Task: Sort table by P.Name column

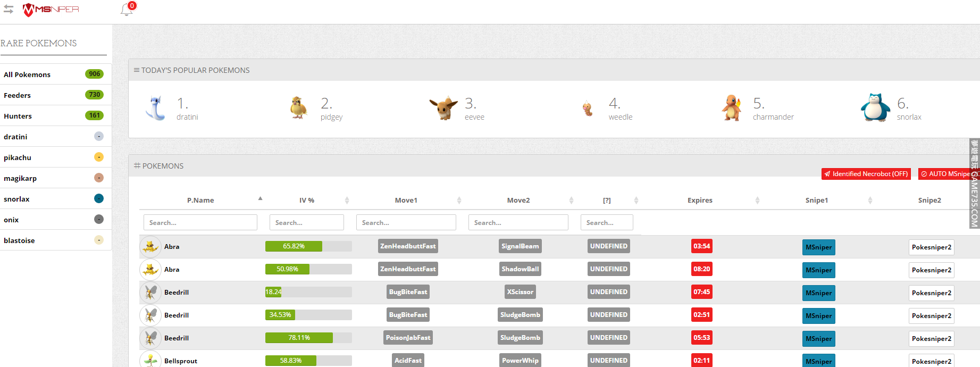Action: pyautogui.click(x=200, y=201)
